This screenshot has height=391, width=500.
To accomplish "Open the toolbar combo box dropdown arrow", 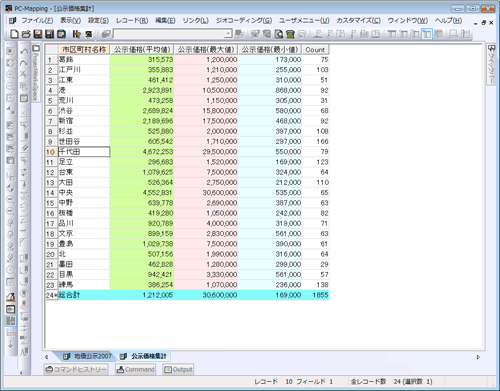I will (228, 34).
